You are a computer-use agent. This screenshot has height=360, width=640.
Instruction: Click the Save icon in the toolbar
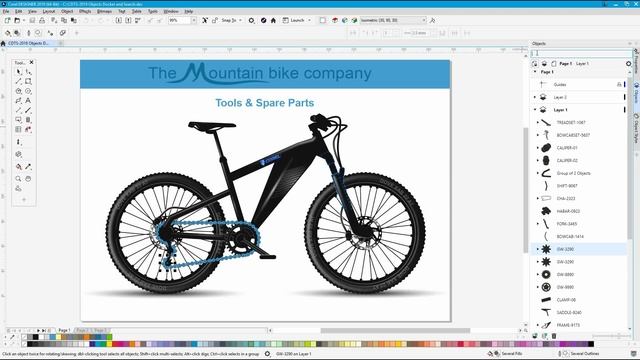(32, 20)
